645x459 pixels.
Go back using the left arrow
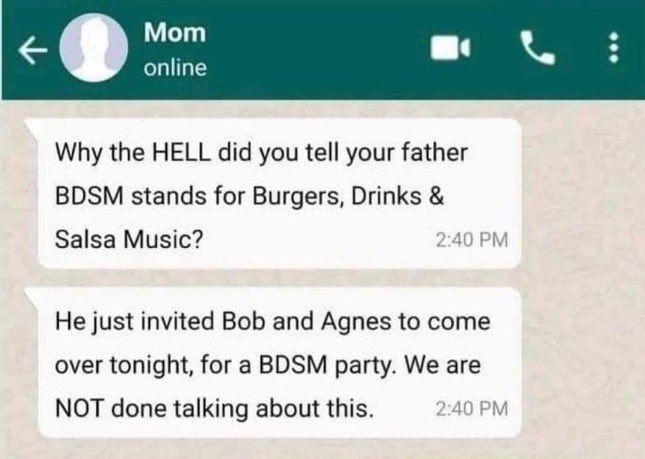click(x=32, y=50)
